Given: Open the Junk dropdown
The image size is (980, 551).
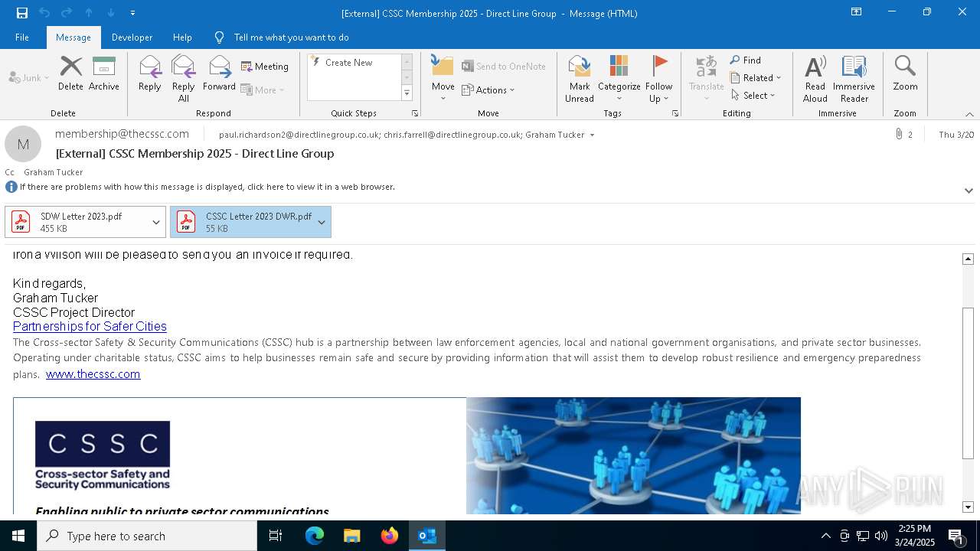Looking at the screenshot, I should [29, 77].
